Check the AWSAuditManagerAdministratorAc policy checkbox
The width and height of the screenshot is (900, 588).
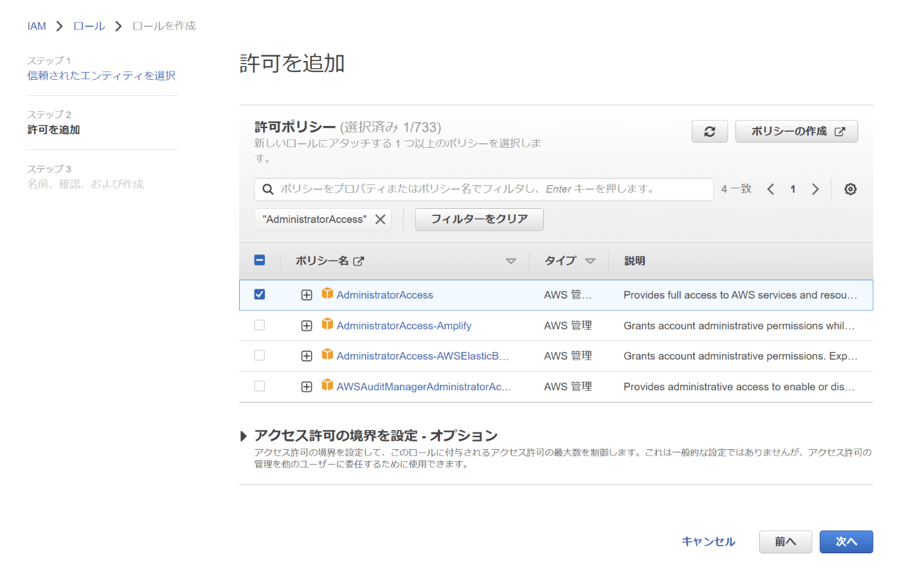click(260, 386)
